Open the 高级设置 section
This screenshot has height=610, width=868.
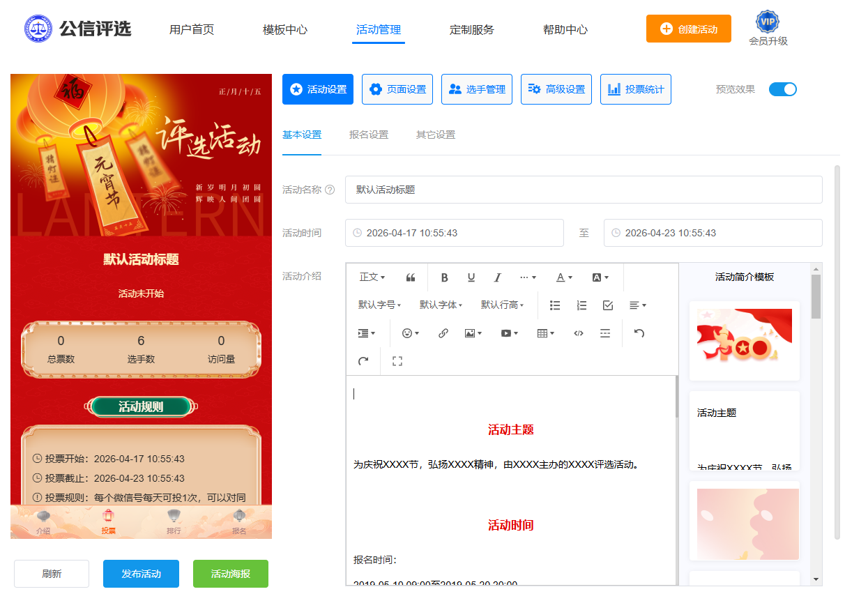coord(556,89)
